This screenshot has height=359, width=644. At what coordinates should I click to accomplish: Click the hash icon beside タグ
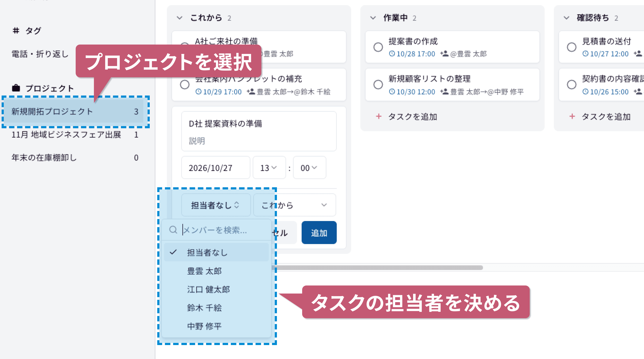pyautogui.click(x=16, y=31)
